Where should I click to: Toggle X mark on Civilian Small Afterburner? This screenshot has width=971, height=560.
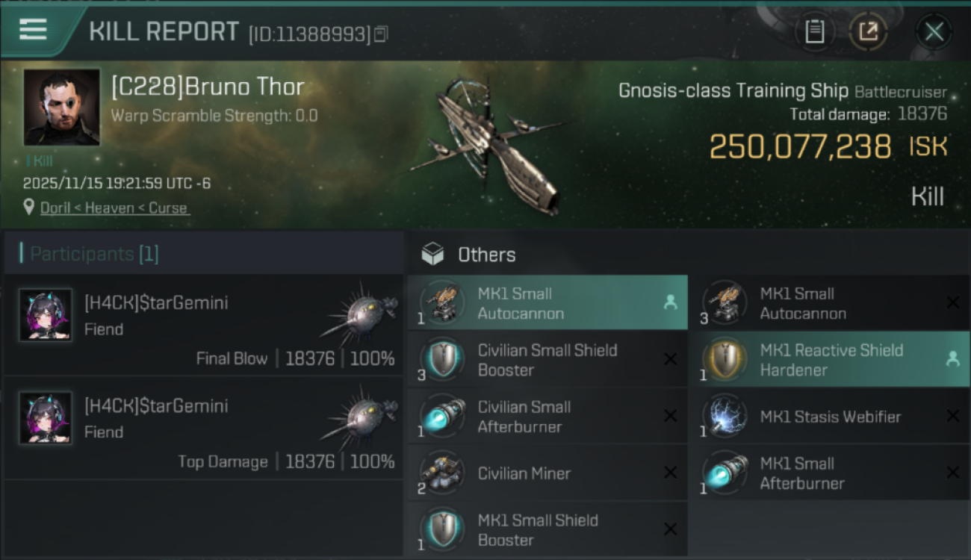(670, 416)
